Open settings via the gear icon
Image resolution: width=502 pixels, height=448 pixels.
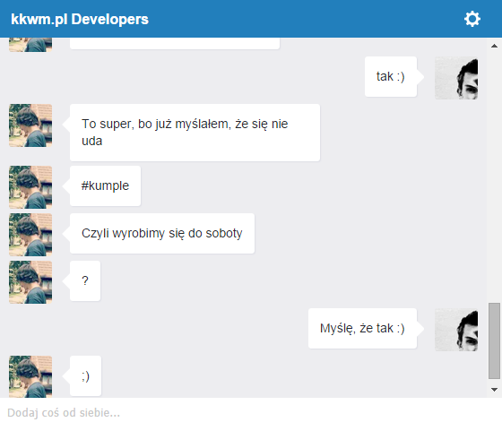click(x=472, y=19)
